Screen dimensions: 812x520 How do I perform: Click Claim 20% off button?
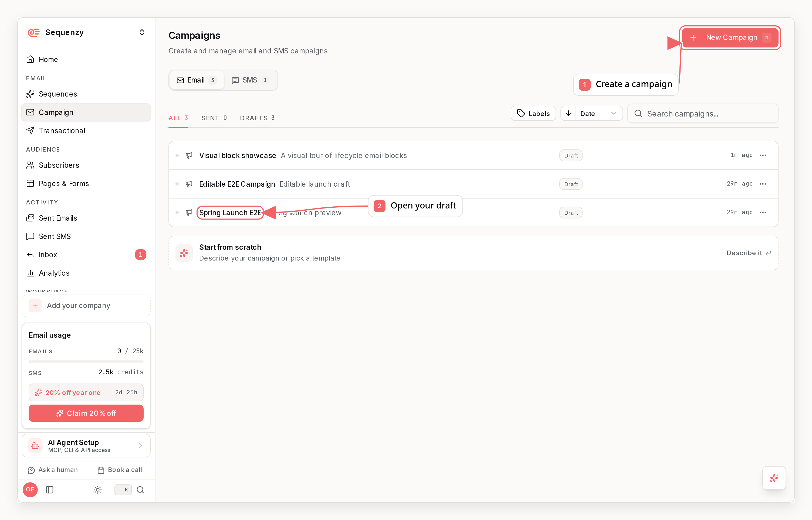click(x=86, y=413)
